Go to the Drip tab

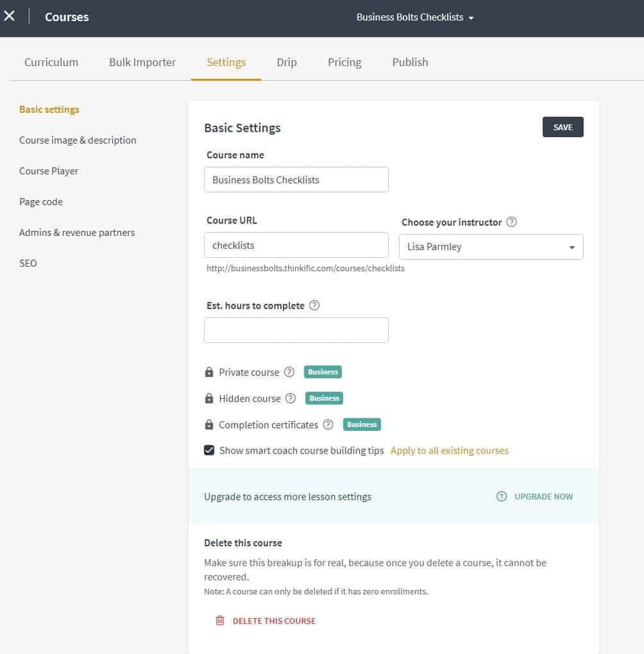tap(287, 62)
